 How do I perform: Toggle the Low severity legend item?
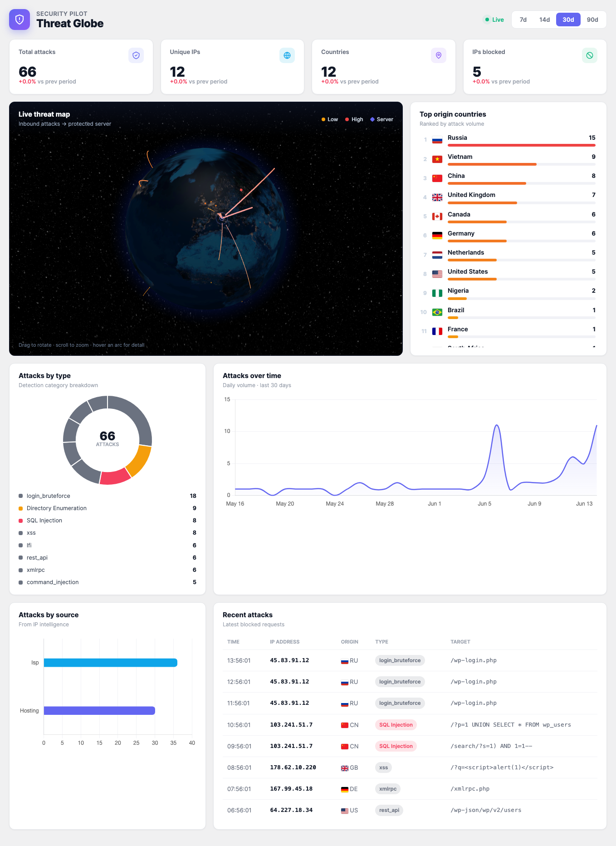click(330, 119)
